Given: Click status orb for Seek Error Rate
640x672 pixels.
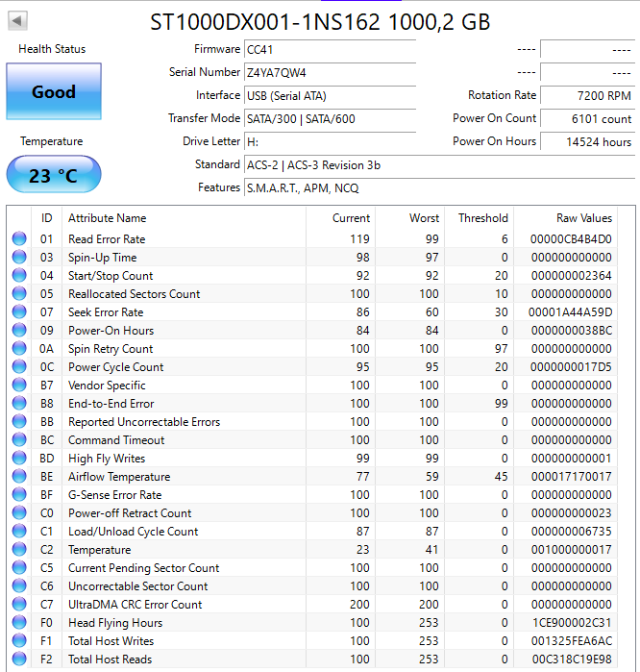Looking at the screenshot, I should point(19,312).
